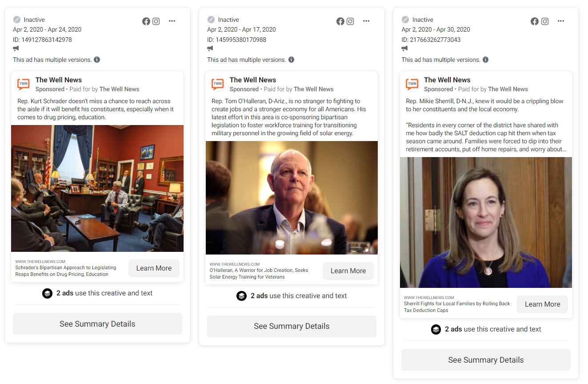
Task: Click The Well News page name on Schrader ad
Action: coord(59,80)
